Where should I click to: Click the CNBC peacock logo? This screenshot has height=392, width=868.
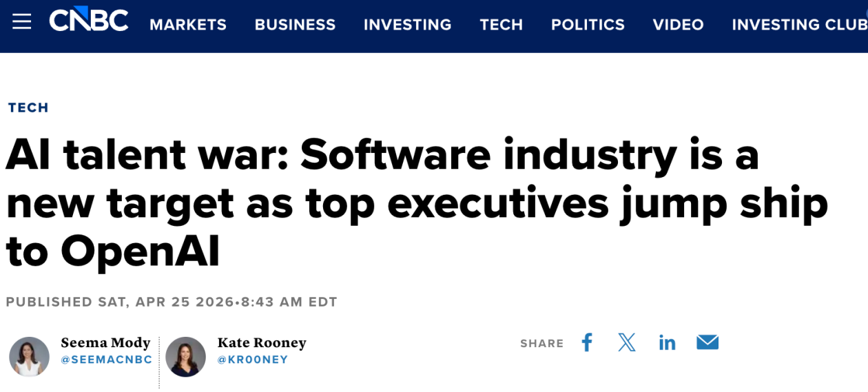click(89, 20)
